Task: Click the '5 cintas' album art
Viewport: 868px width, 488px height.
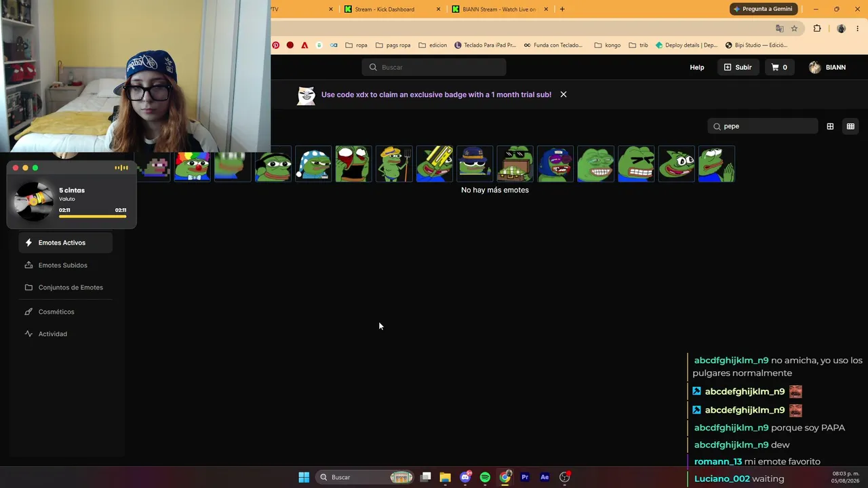Action: 34,201
